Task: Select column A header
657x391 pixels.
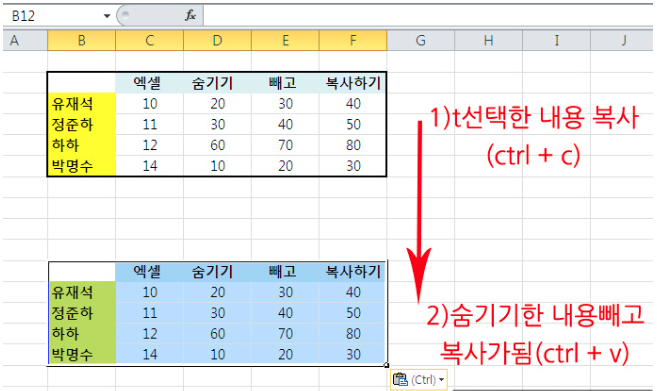Action: click(25, 41)
